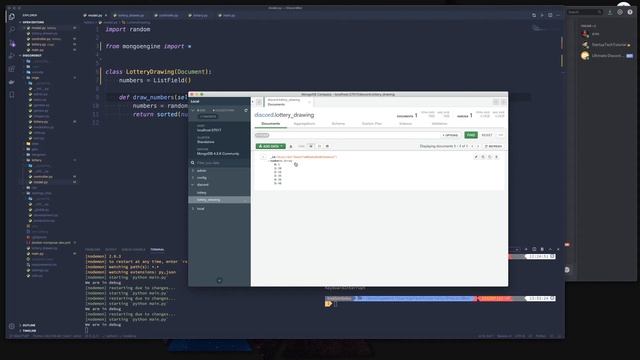Kill the VS Code terminal
The image size is (640, 360).
pos(542,249)
